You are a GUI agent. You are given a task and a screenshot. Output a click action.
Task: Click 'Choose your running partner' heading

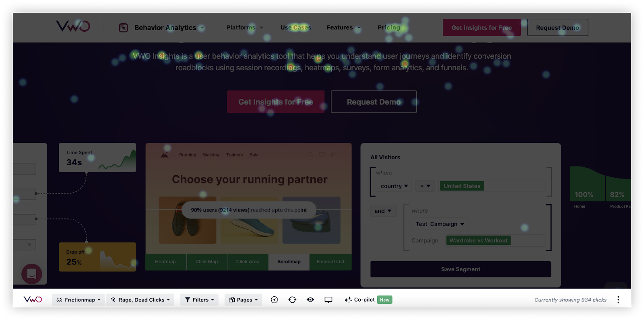tap(250, 179)
